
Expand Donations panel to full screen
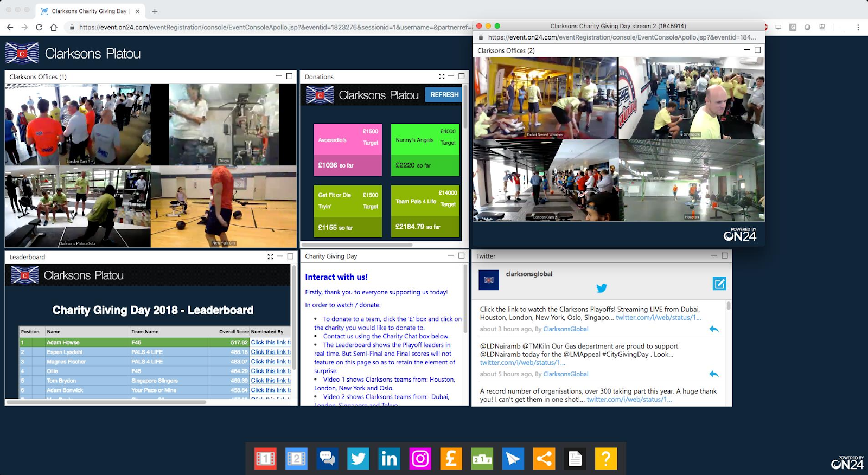[442, 76]
